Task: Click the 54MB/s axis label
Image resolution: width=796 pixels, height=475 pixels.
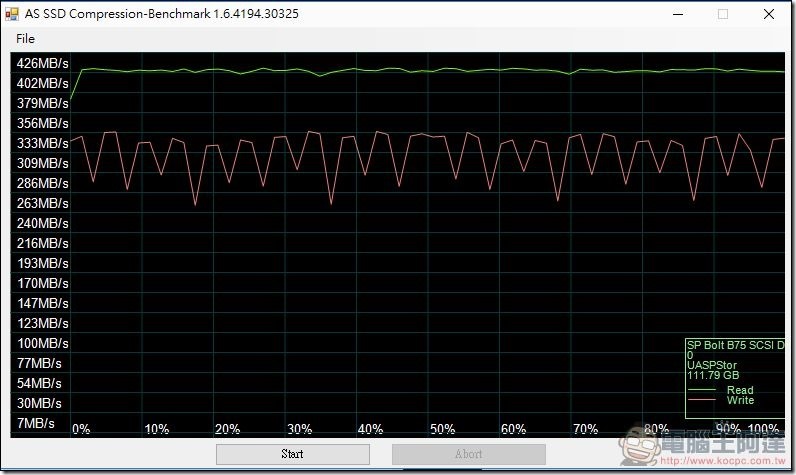Action: [x=39, y=383]
